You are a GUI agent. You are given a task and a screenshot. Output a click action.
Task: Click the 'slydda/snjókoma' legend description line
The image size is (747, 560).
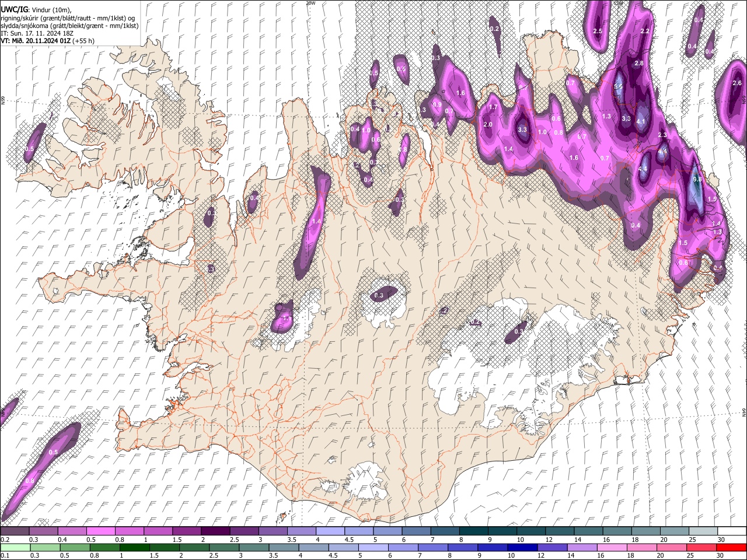[69, 26]
